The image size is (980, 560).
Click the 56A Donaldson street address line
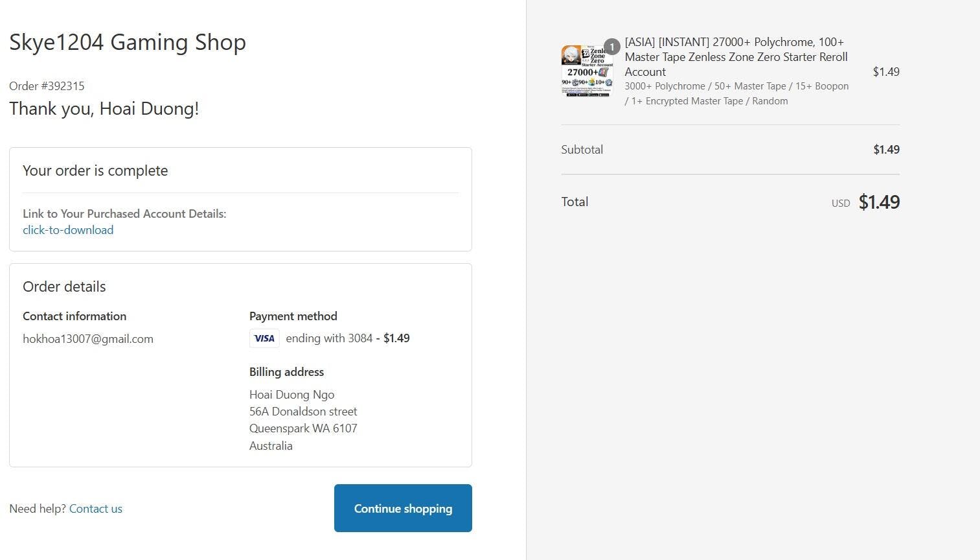click(303, 412)
